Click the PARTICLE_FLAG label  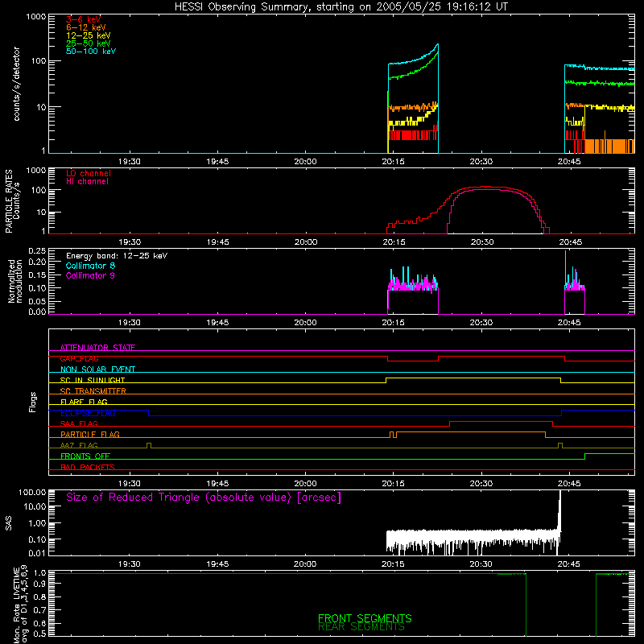click(x=90, y=434)
